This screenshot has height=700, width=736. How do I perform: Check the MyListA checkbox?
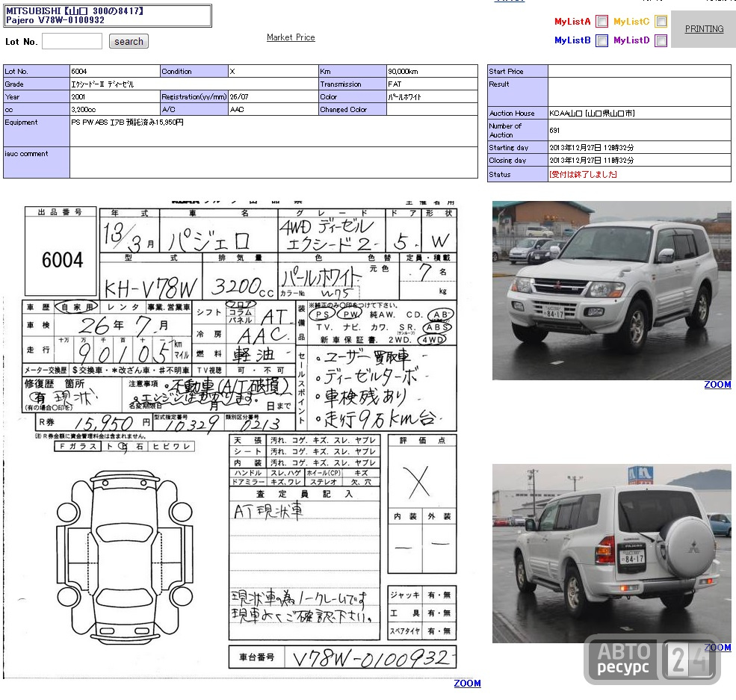[602, 22]
